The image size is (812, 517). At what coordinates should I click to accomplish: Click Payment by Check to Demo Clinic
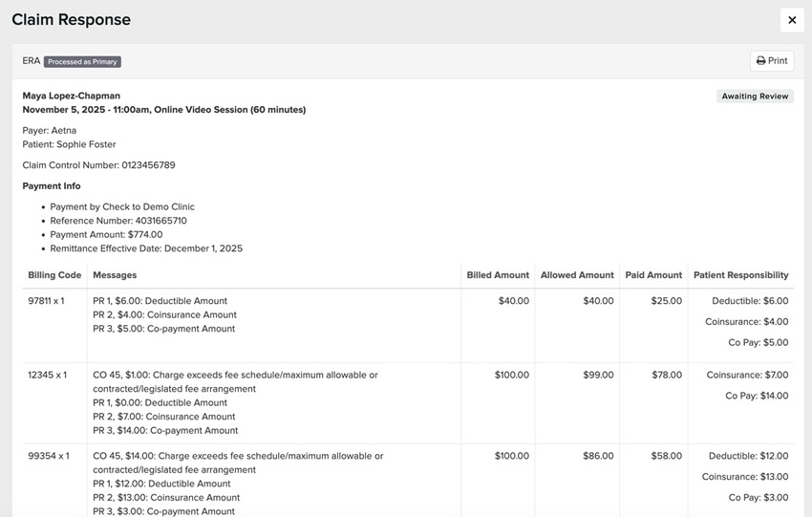coord(122,206)
